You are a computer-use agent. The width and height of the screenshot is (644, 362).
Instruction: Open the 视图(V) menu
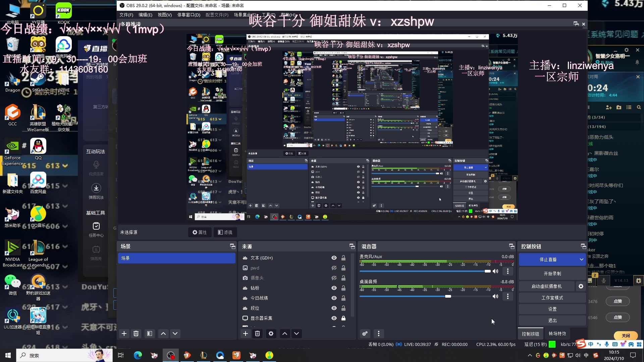165,15
